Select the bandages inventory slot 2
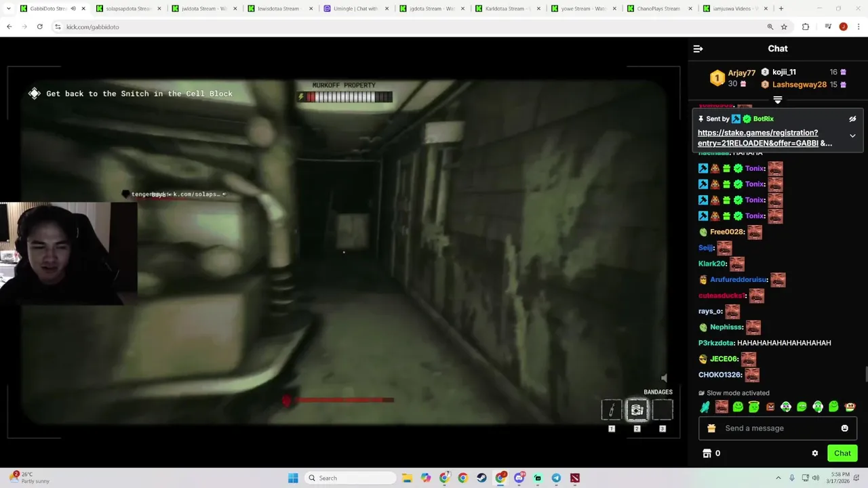The width and height of the screenshot is (868, 488). pos(637,409)
